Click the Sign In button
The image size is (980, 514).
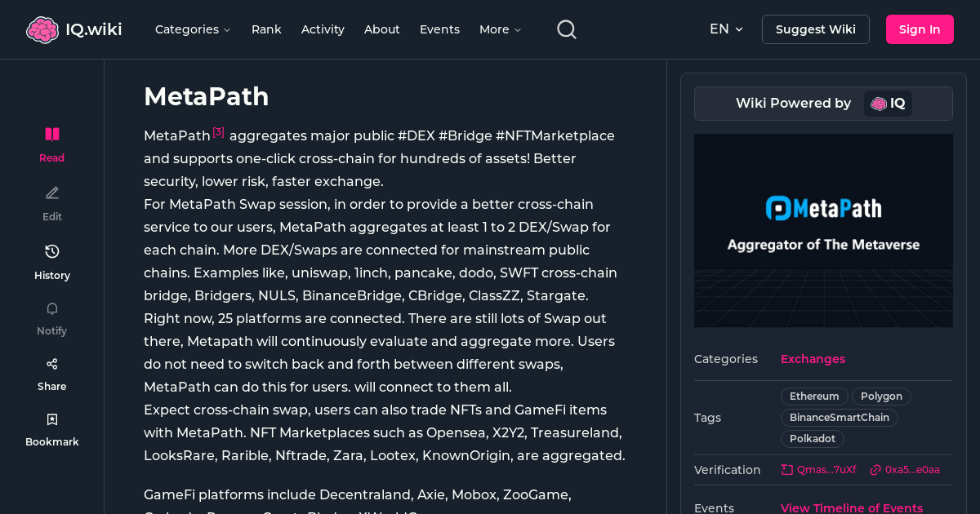click(x=920, y=29)
